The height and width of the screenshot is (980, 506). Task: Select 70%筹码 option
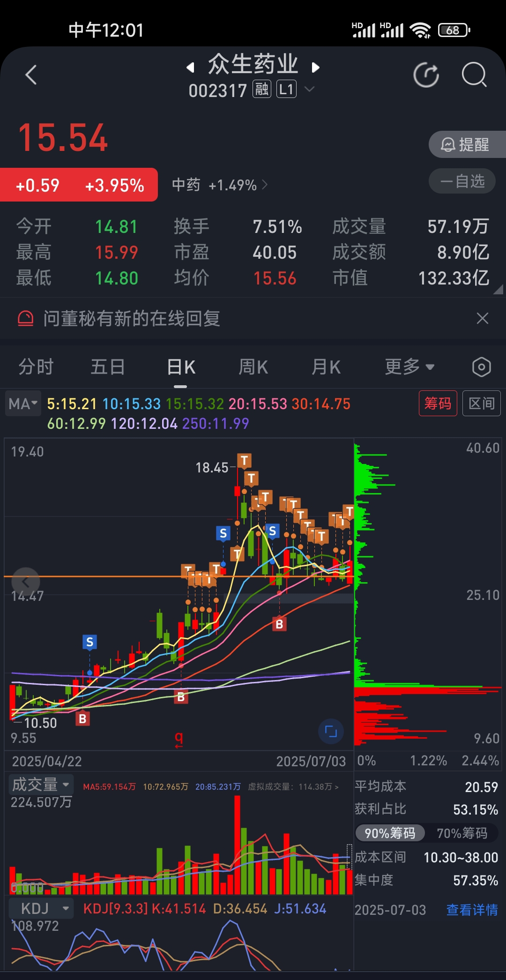462,833
